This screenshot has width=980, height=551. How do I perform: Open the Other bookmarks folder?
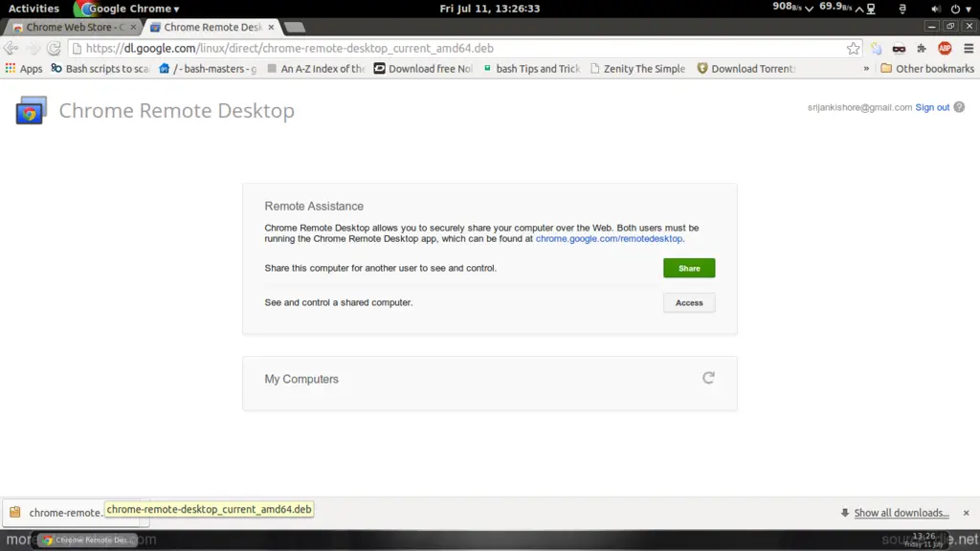(x=927, y=69)
